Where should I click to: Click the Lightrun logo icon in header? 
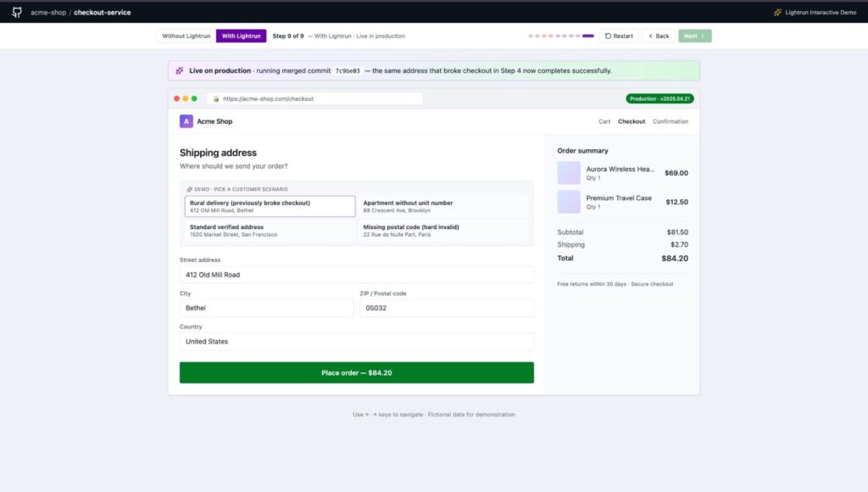[778, 12]
